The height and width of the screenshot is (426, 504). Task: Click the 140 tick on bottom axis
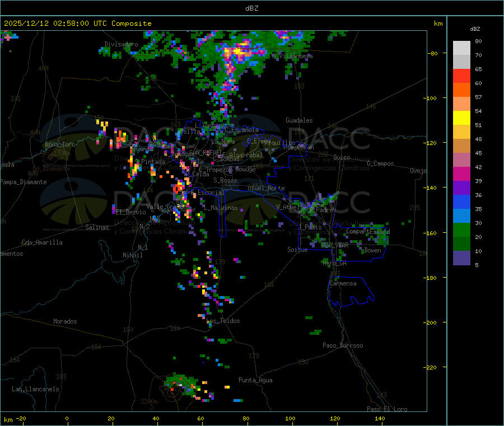pyautogui.click(x=380, y=419)
